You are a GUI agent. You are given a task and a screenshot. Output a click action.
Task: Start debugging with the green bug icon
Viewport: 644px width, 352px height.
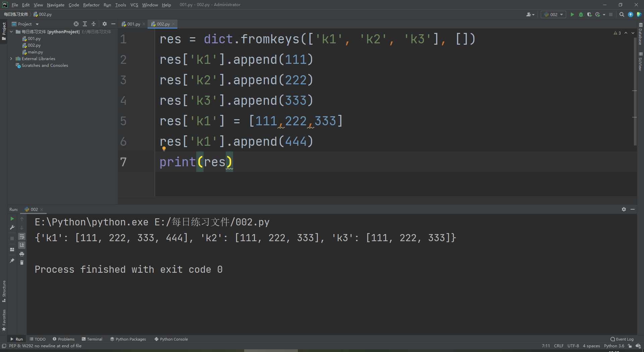[x=581, y=14]
